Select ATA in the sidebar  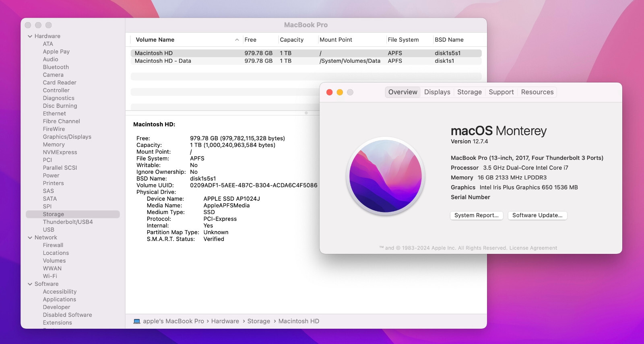point(48,44)
